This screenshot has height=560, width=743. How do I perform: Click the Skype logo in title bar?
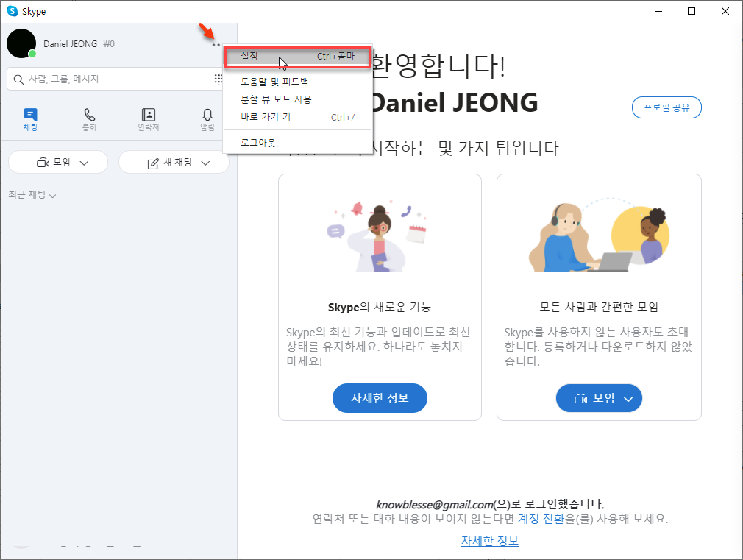click(13, 11)
